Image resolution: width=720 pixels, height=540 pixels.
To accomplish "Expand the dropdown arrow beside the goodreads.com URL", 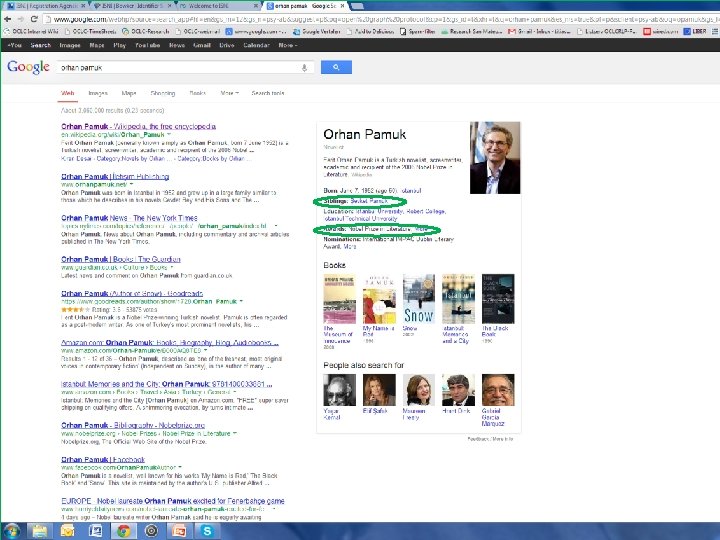I will 241,302.
